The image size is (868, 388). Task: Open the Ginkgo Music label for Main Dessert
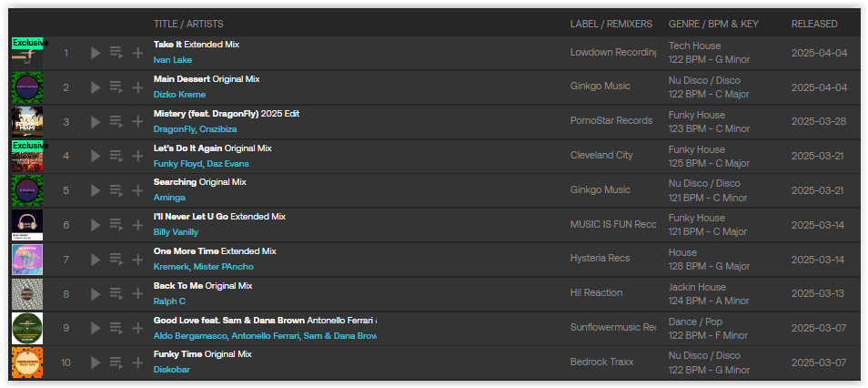[600, 87]
